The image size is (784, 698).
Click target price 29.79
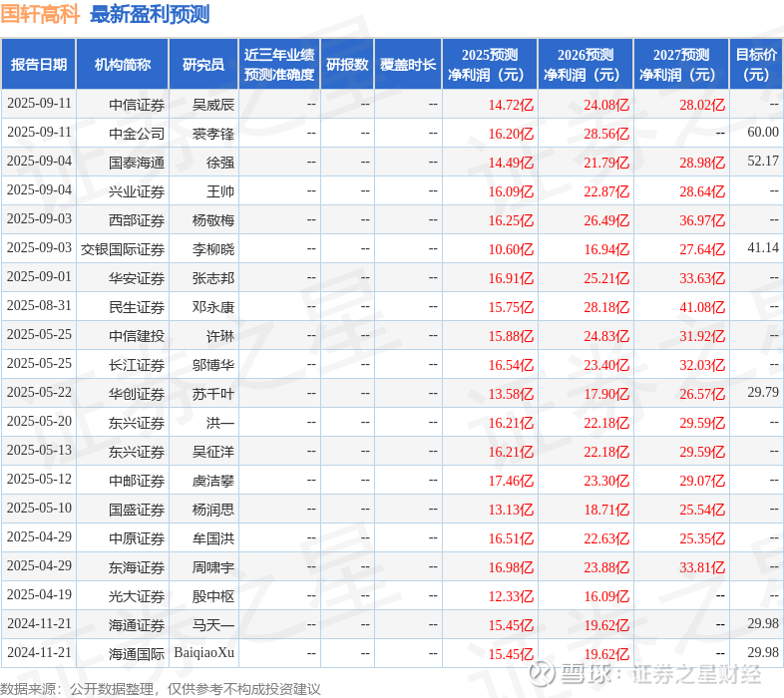coord(763,392)
